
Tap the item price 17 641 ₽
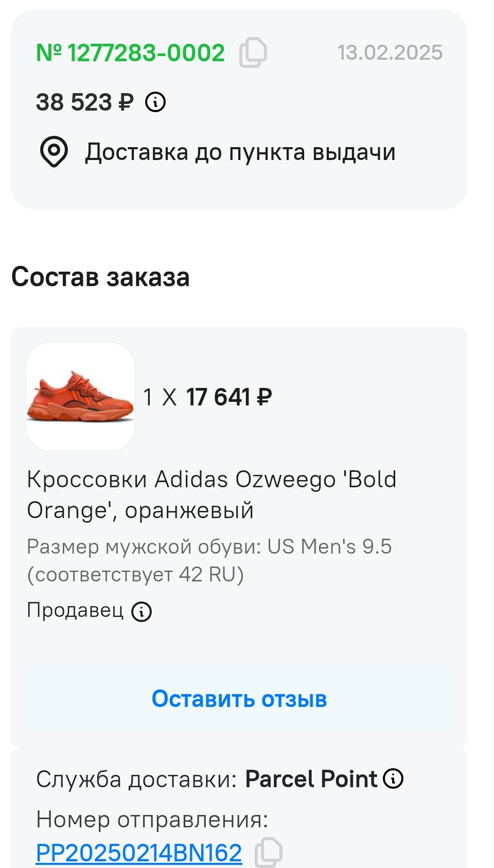coord(228,397)
